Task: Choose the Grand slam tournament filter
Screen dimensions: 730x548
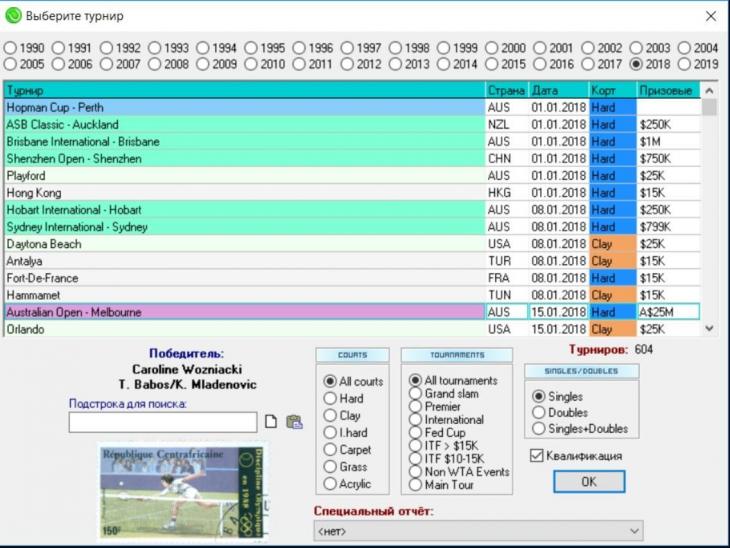Action: (415, 394)
